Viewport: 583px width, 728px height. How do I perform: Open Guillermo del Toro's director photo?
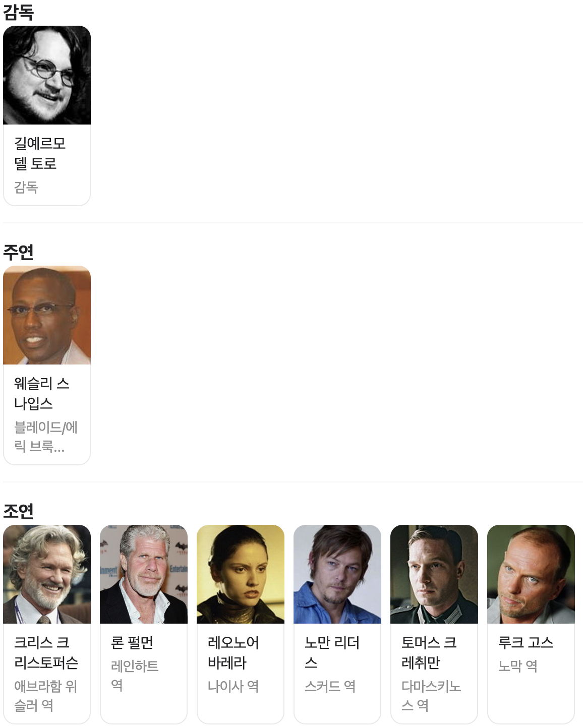tap(47, 75)
